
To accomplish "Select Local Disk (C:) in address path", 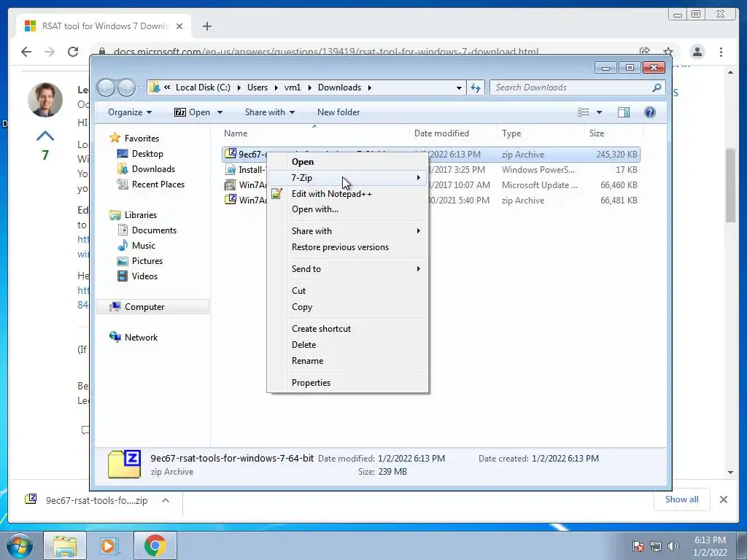I will pyautogui.click(x=203, y=87).
